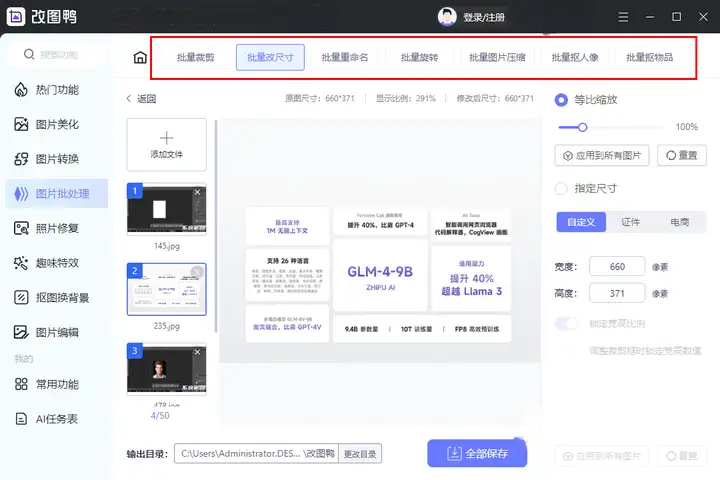
Task: Click the 常用功能 grid icon
Action: (x=21, y=384)
